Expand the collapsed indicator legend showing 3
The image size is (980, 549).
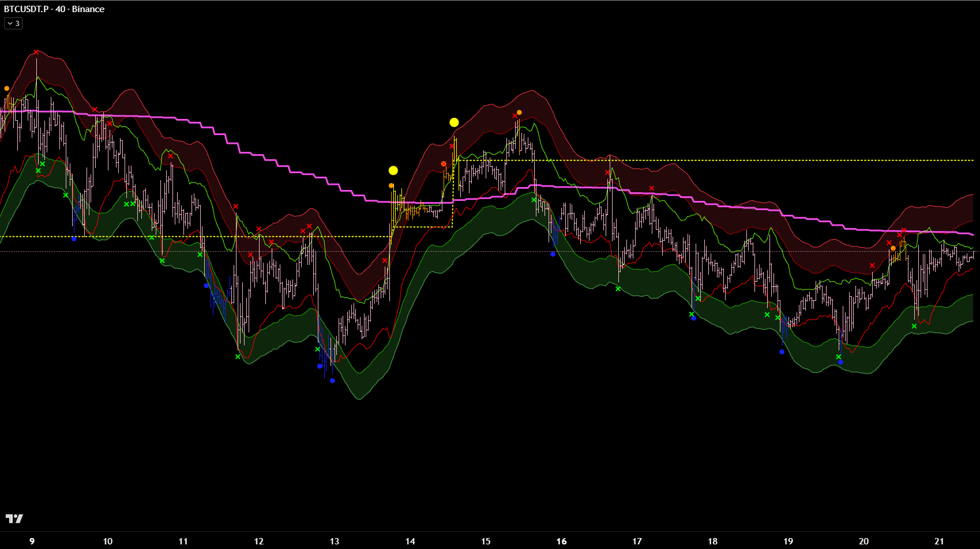pos(13,24)
